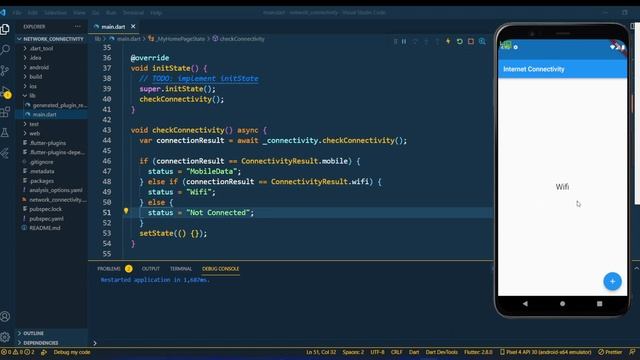Switch to the main.dart editor tab
The height and width of the screenshot is (360, 640).
pos(113,27)
